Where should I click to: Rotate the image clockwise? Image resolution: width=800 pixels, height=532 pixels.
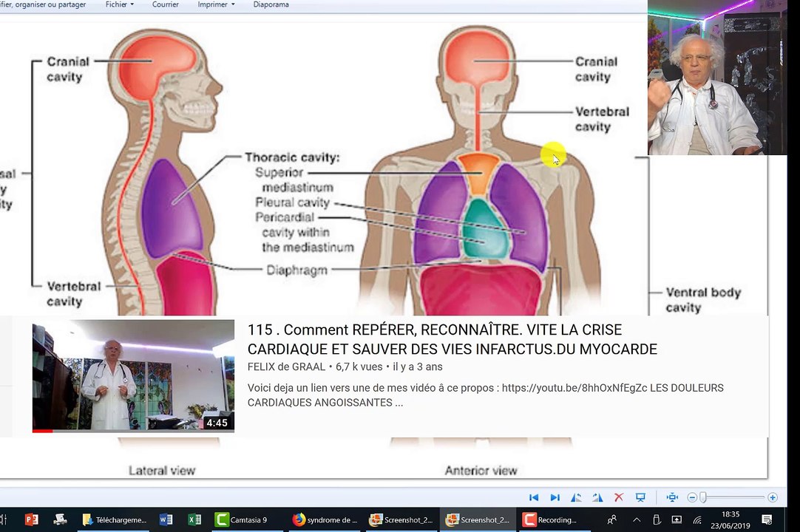[597, 497]
